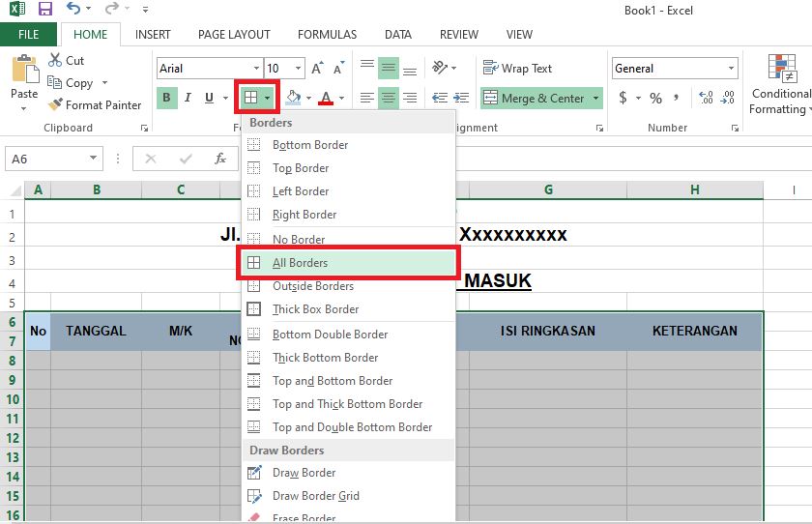Click the Paste clipboard icon
The width and height of the screenshot is (812, 524).
pos(25,69)
